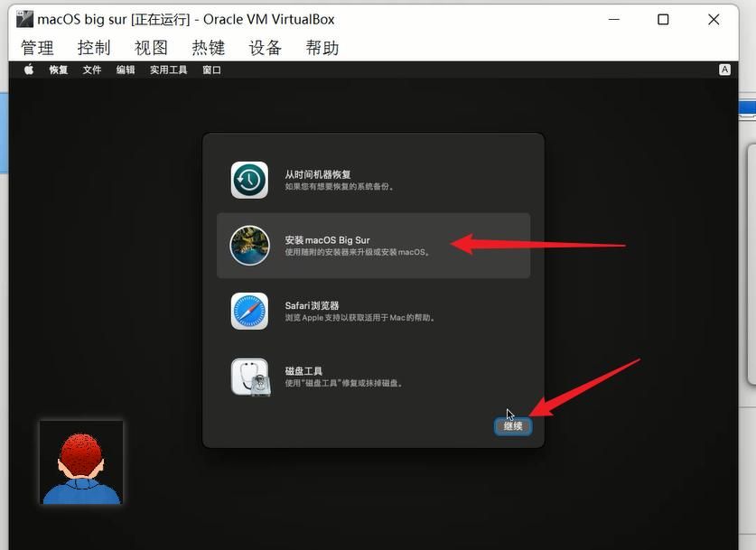Click the input source 'A' indicator

pyautogui.click(x=724, y=70)
